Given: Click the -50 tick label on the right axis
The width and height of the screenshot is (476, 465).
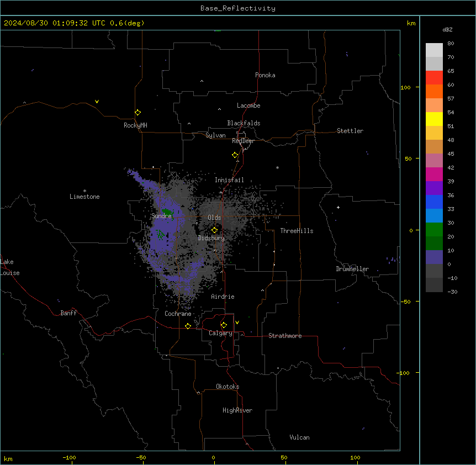Looking at the screenshot, I should [405, 302].
